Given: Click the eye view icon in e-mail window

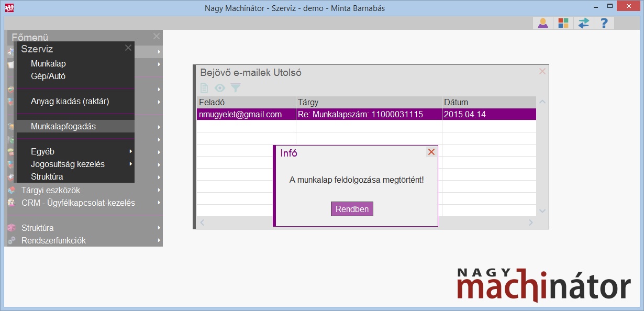Looking at the screenshot, I should (219, 88).
